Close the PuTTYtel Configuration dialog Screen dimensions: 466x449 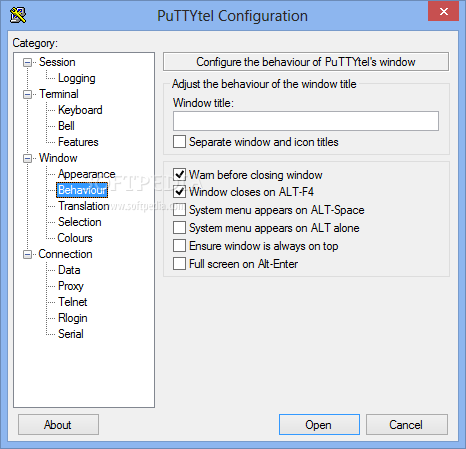[443, 12]
